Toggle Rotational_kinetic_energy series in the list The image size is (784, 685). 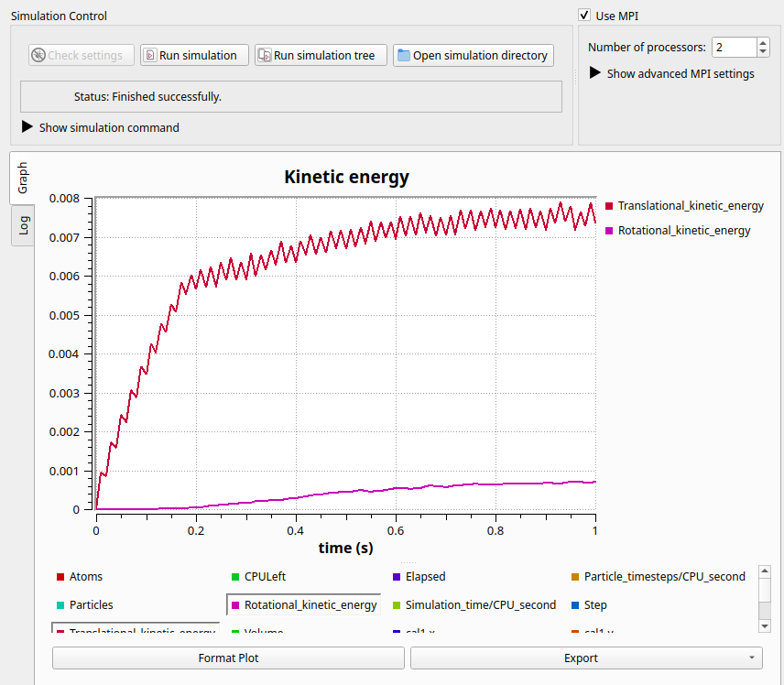click(x=304, y=605)
